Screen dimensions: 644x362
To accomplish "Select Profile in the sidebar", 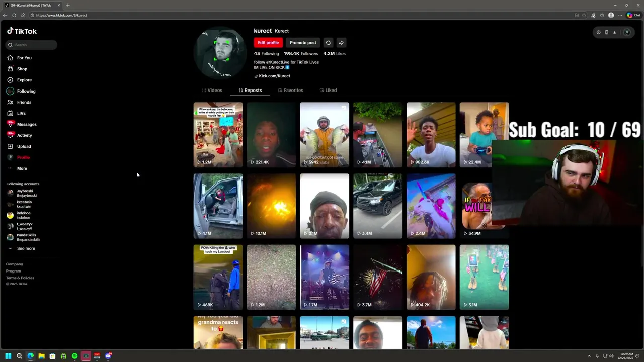I will (x=19, y=157).
